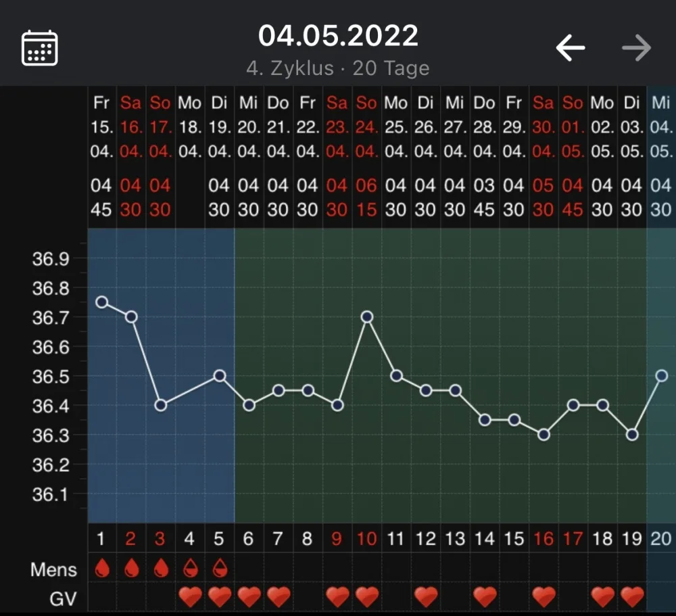The height and width of the screenshot is (616, 676).
Task: Select the 36.7 temperature point on day 10
Action: (x=367, y=317)
